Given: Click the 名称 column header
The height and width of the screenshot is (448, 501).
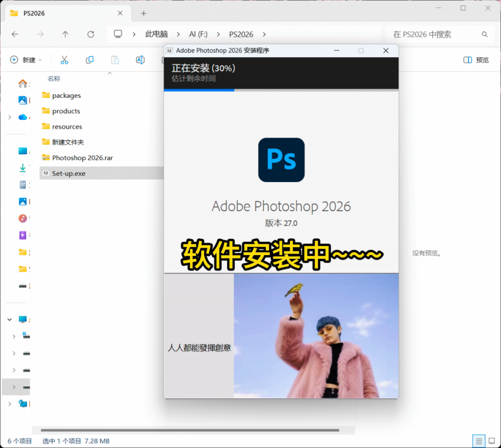Looking at the screenshot, I should 54,78.
